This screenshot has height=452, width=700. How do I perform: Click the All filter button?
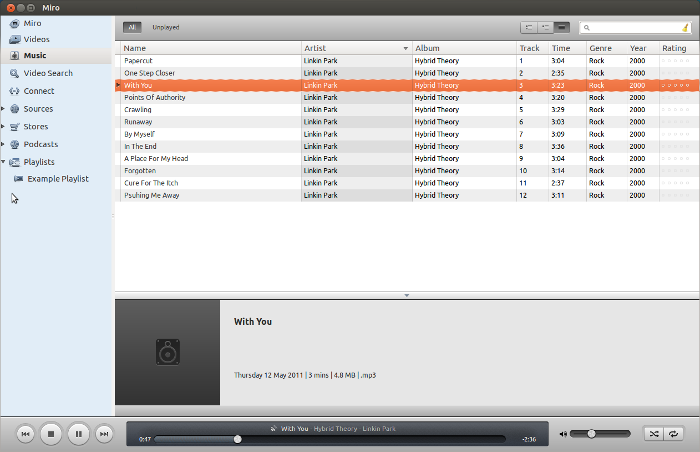coord(132,27)
